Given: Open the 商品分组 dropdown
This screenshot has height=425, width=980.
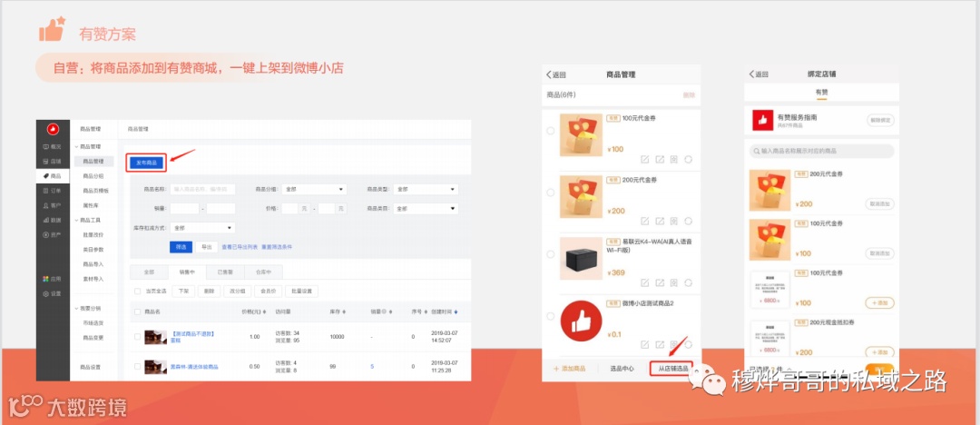Looking at the screenshot, I should point(314,189).
